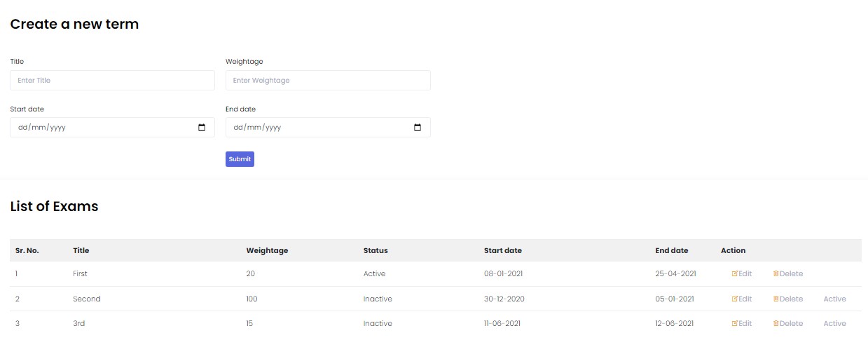Screen dimensions: 868x340
Task: Open the Start date calendar picker icon
Action: [x=202, y=128]
